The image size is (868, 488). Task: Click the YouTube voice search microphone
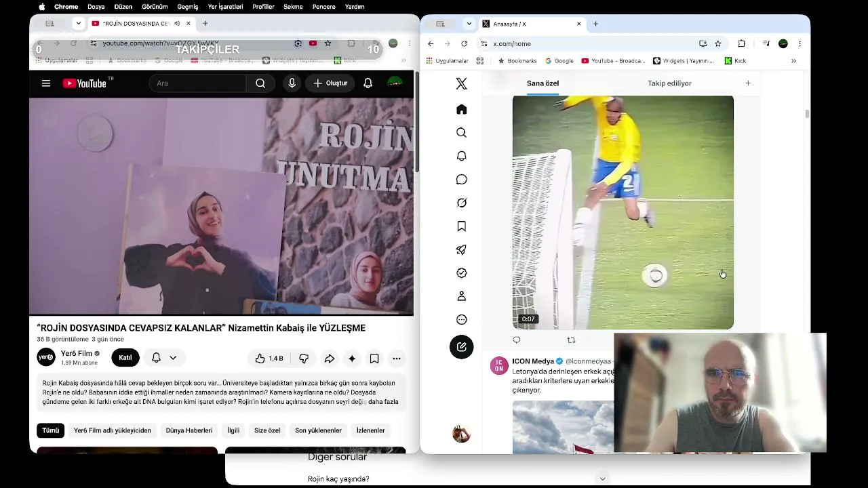292,83
